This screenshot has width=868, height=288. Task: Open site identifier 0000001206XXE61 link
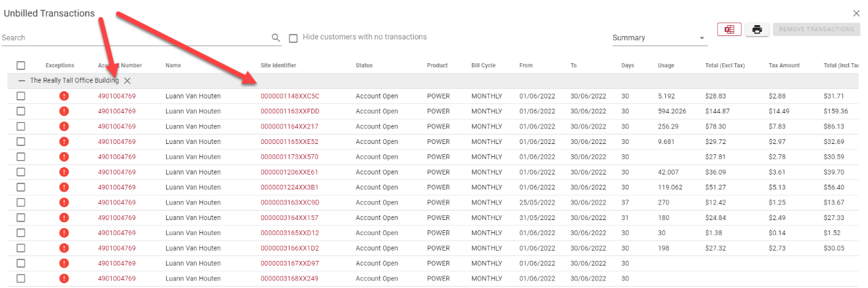pos(290,172)
